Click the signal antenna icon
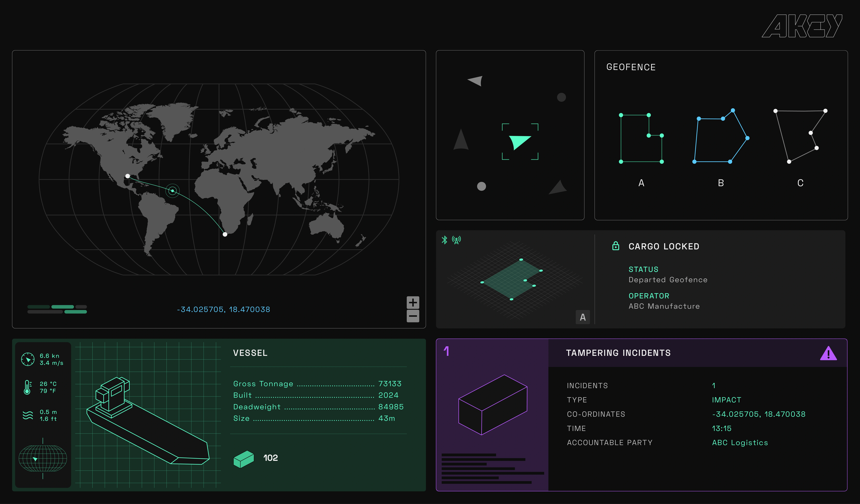Screen dimensions: 860x504 (456, 240)
